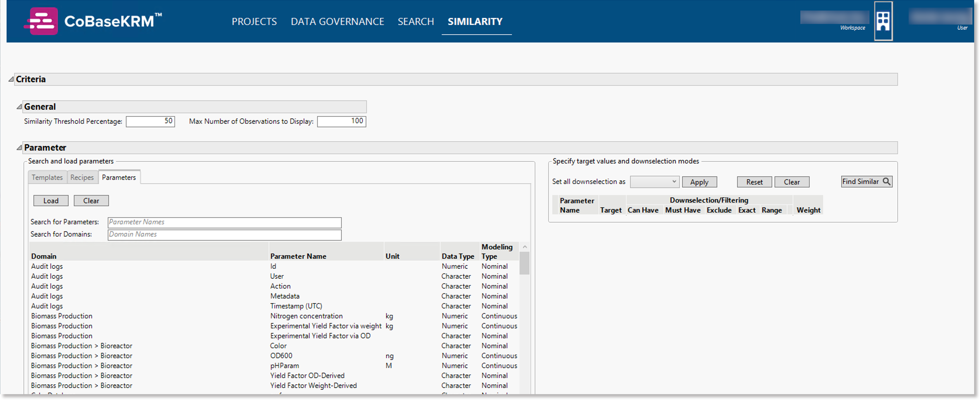Viewport: 980px width, 400px height.
Task: Click the Search for Domains field
Action: (x=224, y=235)
